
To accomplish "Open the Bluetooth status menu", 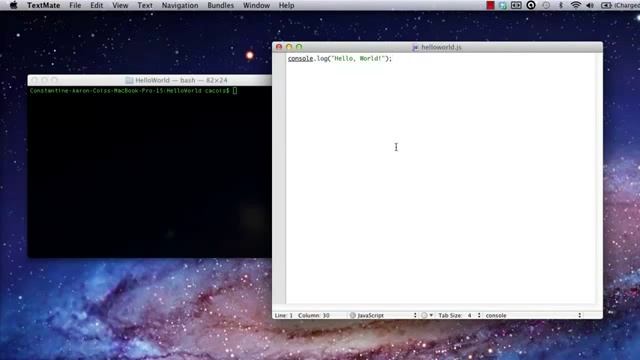I will pyautogui.click(x=561, y=5).
